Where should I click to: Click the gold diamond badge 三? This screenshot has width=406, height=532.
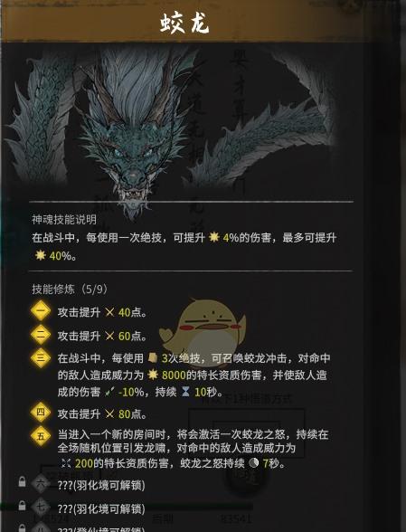[41, 357]
